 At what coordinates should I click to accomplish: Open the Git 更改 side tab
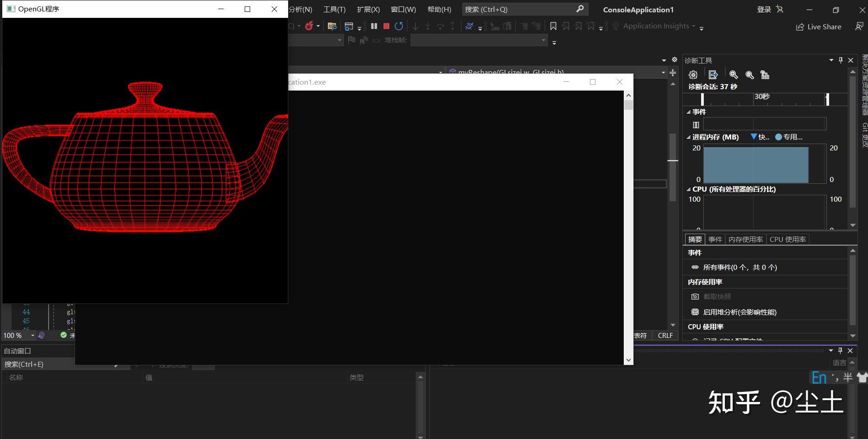click(x=864, y=135)
